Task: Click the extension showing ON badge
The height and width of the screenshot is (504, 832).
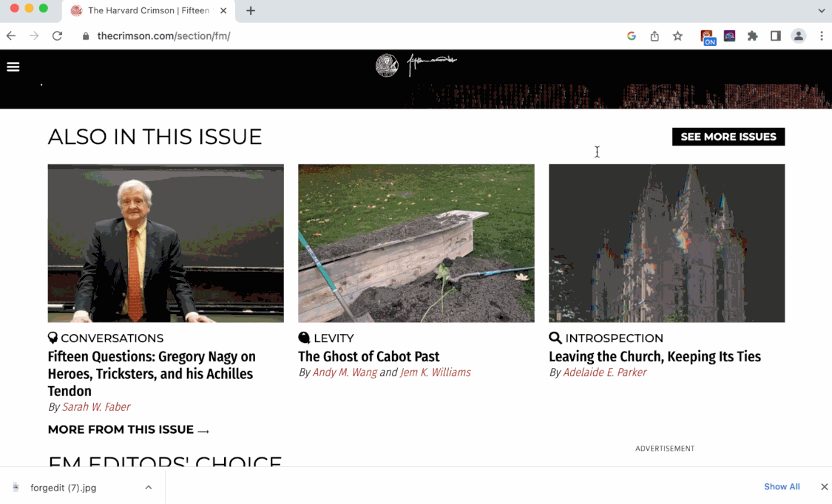Action: [x=707, y=36]
